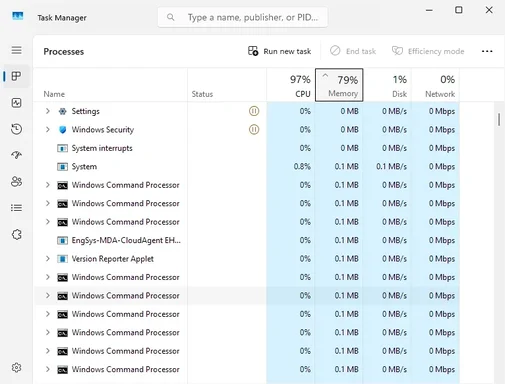
Task: Click 0.1 MB/s disk value for System
Action: (x=391, y=166)
